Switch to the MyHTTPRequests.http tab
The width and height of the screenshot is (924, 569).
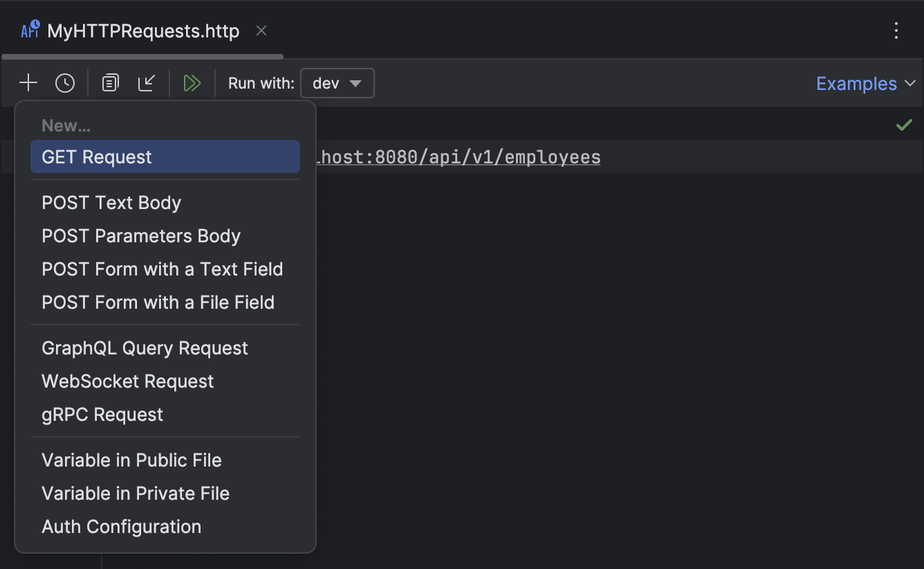click(x=142, y=30)
